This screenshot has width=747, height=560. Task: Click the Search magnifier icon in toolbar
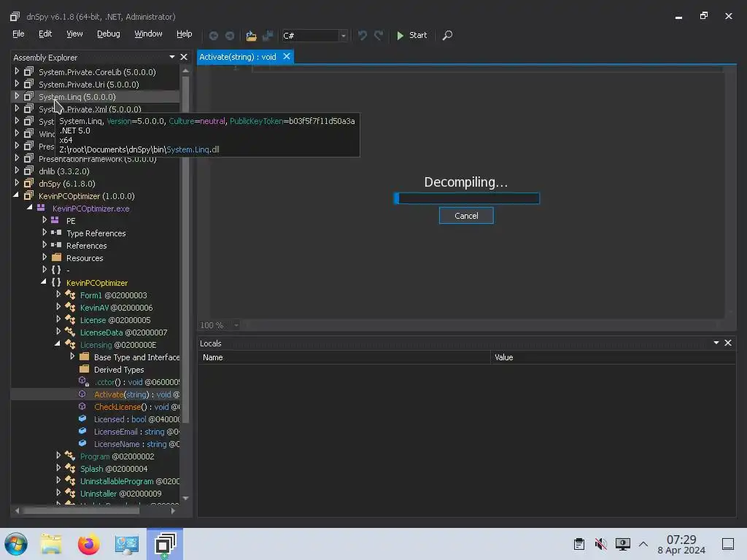pos(447,36)
